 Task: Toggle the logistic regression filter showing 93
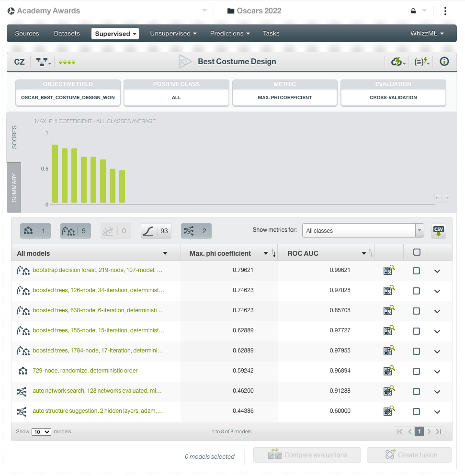coord(156,231)
